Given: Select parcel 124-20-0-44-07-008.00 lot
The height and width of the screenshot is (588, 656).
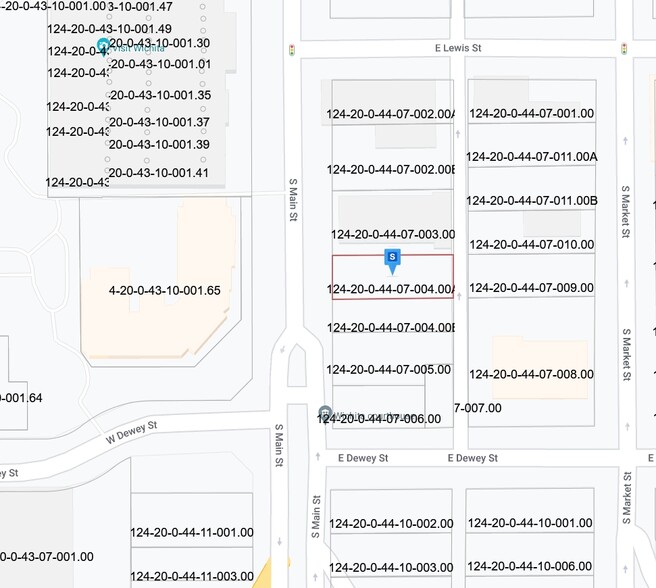Looking at the screenshot, I should pos(531,374).
